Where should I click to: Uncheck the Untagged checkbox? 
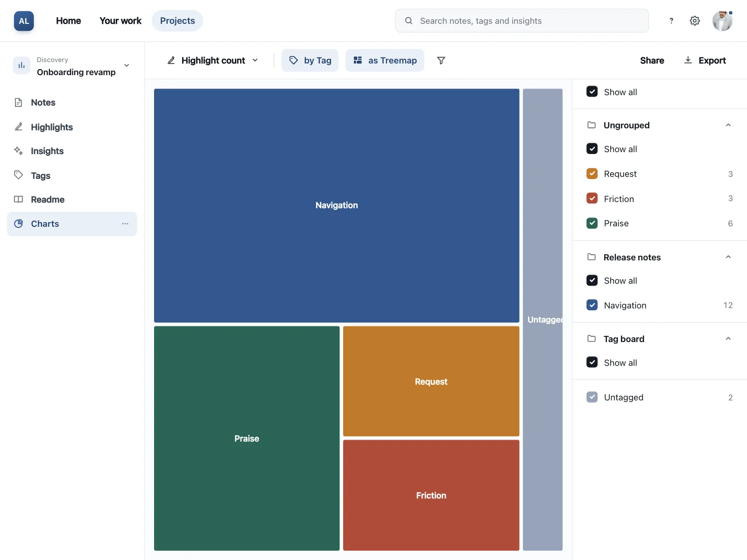[592, 397]
